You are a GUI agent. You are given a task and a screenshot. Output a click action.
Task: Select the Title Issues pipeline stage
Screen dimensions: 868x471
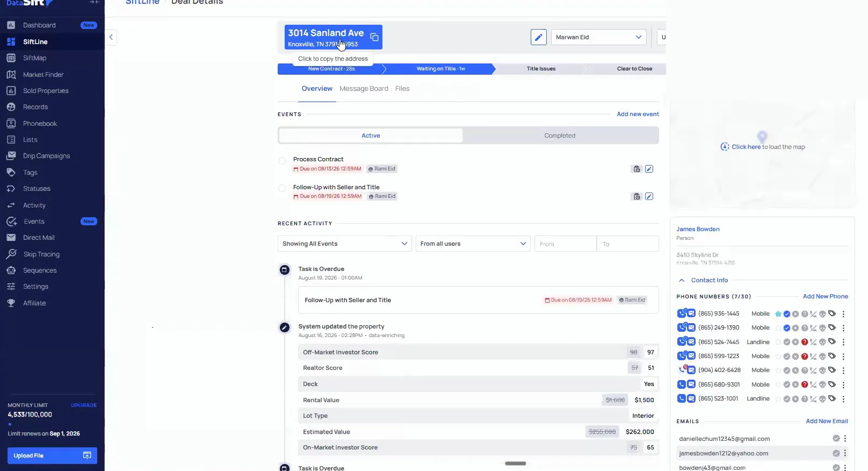pos(541,69)
